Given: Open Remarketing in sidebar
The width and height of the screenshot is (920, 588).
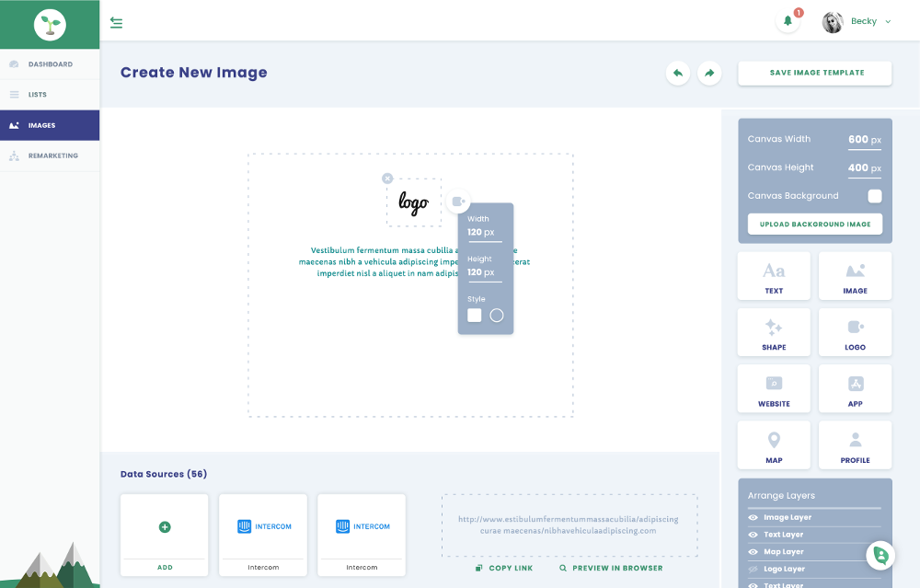Looking at the screenshot, I should tap(50, 156).
